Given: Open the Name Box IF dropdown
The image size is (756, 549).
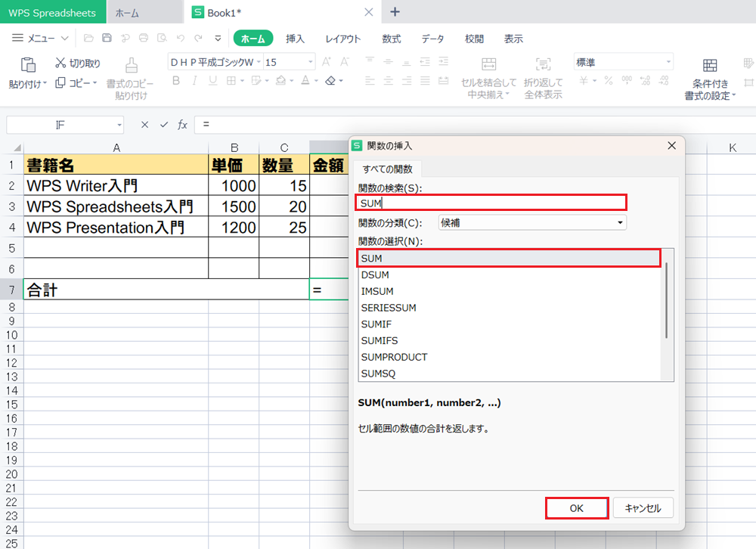Looking at the screenshot, I should (x=119, y=125).
